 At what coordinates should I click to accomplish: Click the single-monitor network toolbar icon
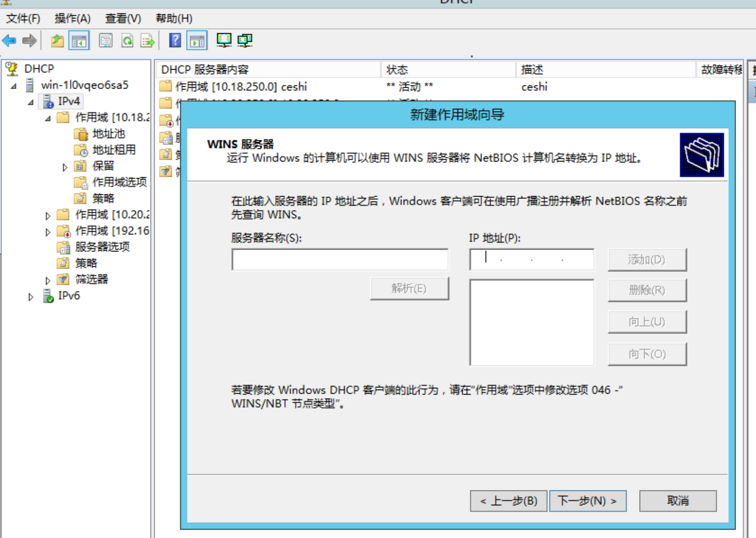tap(224, 41)
